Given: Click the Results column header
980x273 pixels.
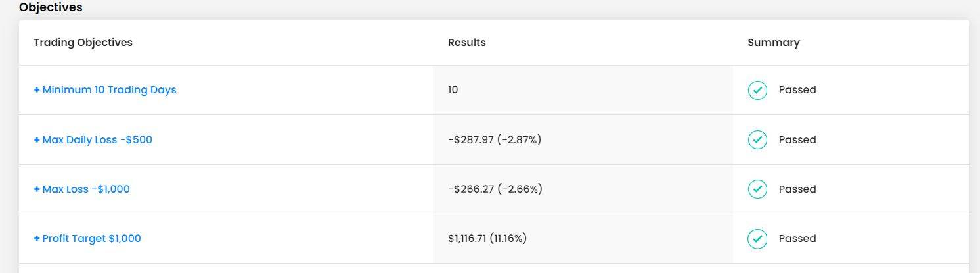Looking at the screenshot, I should tap(467, 43).
